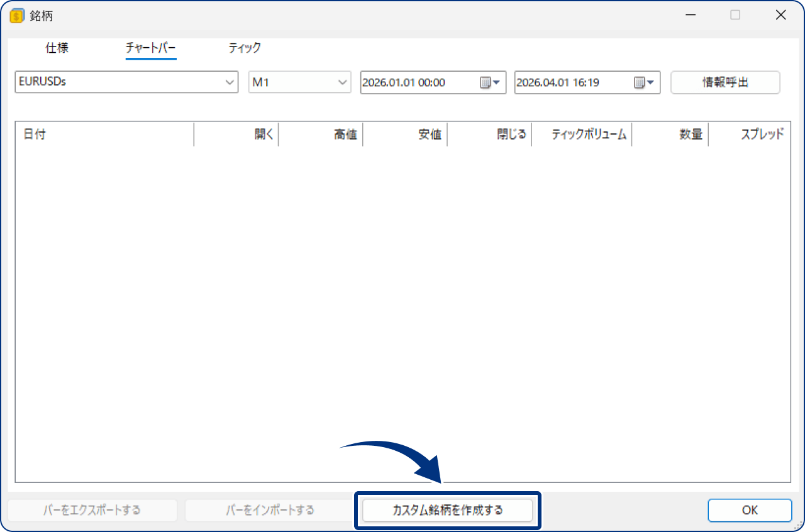Switch to the ティック tab

click(x=245, y=48)
